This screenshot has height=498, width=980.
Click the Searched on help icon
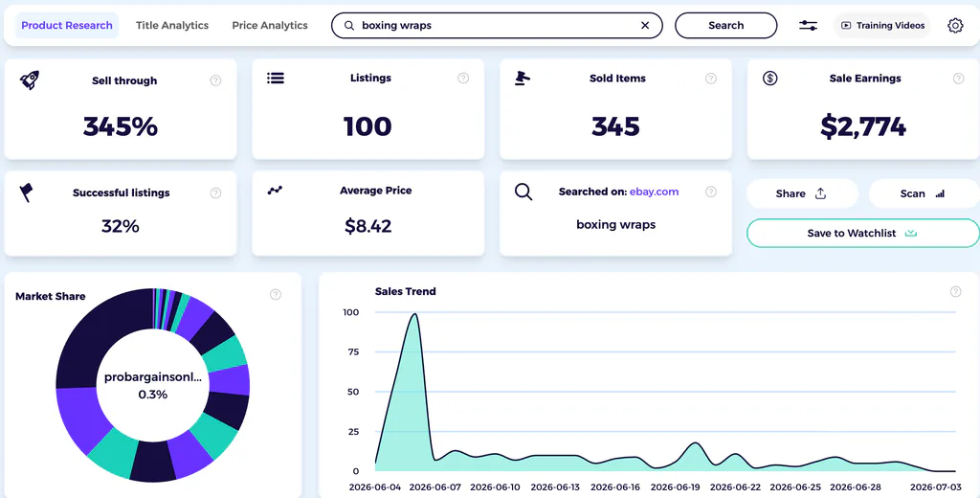(x=711, y=192)
